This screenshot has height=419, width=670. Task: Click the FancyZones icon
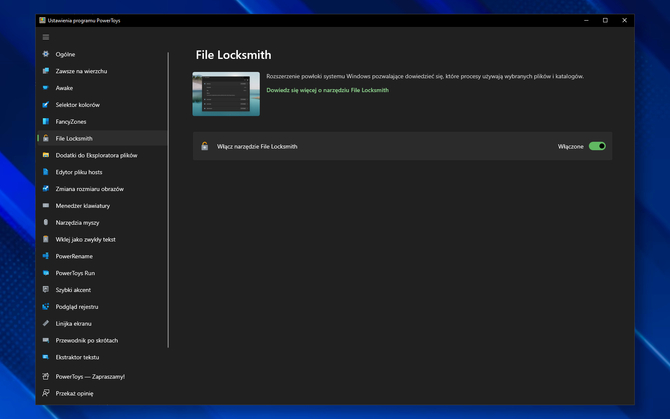46,121
